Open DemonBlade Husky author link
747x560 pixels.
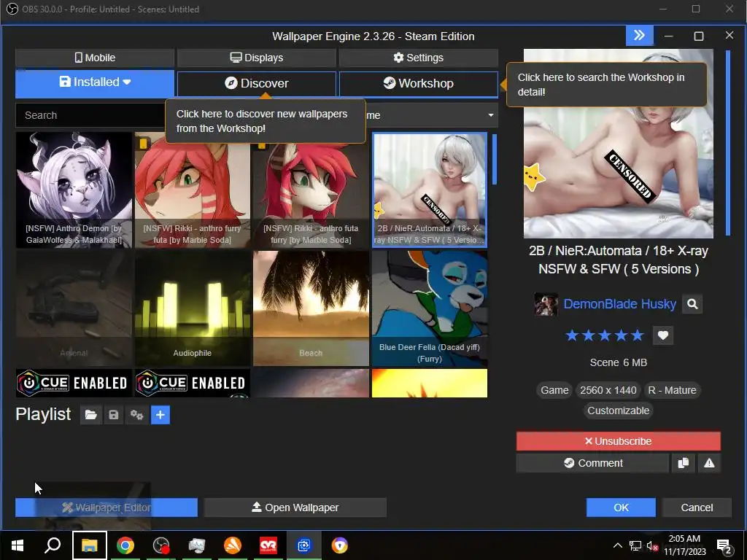pyautogui.click(x=620, y=304)
